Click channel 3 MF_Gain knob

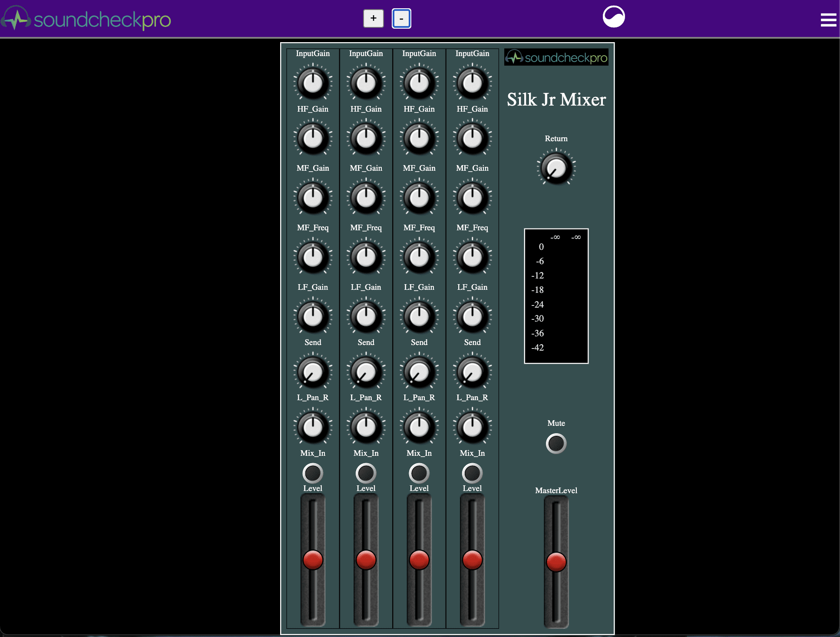[419, 198]
